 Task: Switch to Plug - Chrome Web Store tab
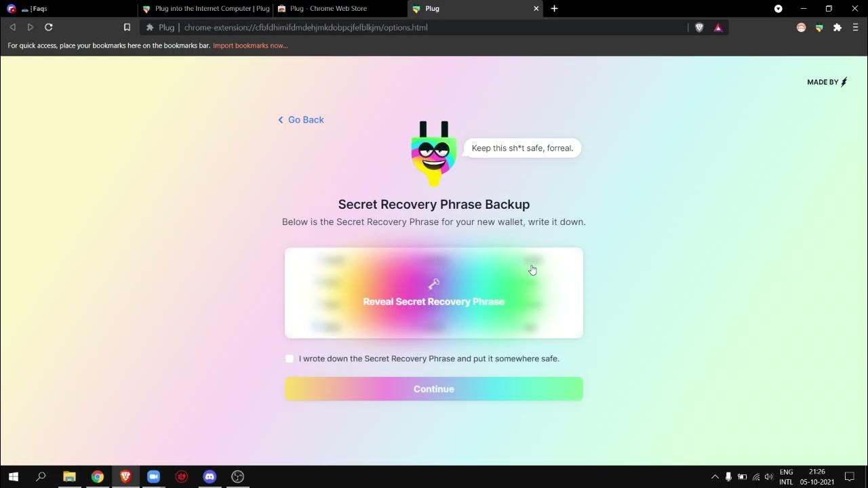(x=340, y=9)
